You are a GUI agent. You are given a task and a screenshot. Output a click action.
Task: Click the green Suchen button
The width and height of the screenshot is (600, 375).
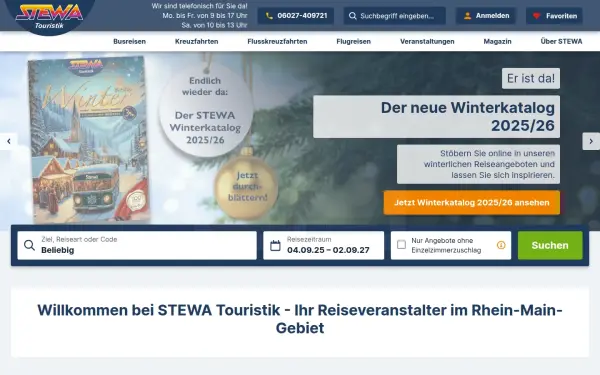click(x=550, y=245)
